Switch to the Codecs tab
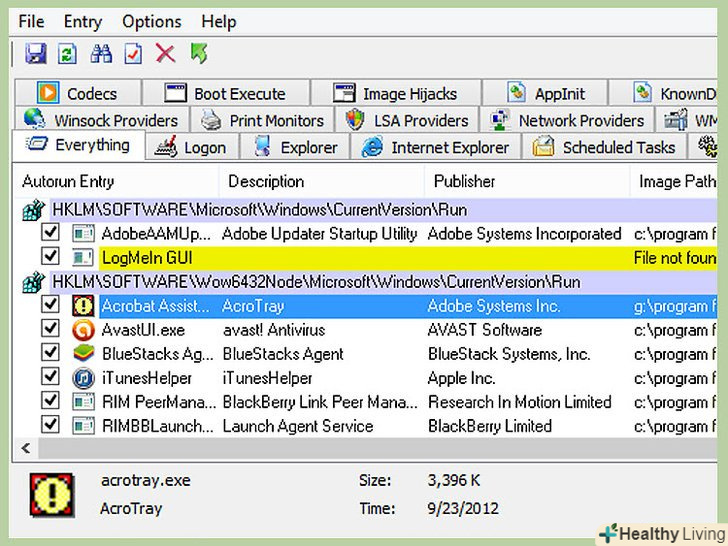The image size is (728, 546). (x=78, y=93)
